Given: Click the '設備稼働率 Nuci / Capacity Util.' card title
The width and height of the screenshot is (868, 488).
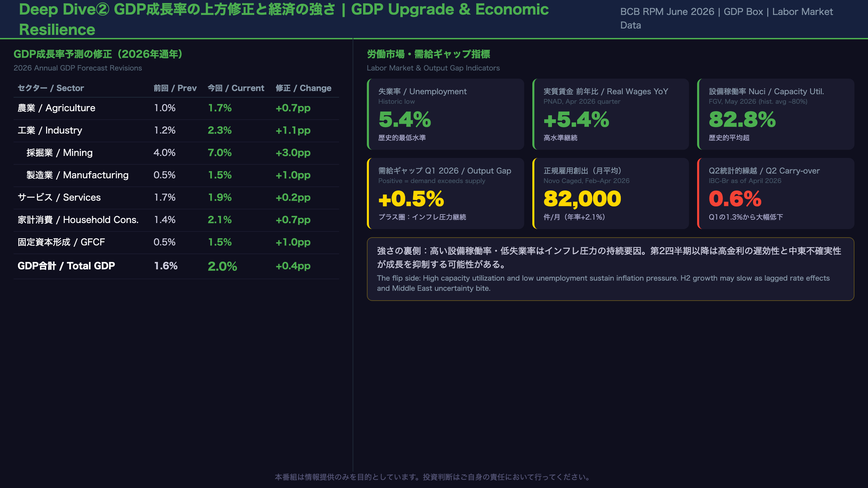Looking at the screenshot, I should (766, 91).
